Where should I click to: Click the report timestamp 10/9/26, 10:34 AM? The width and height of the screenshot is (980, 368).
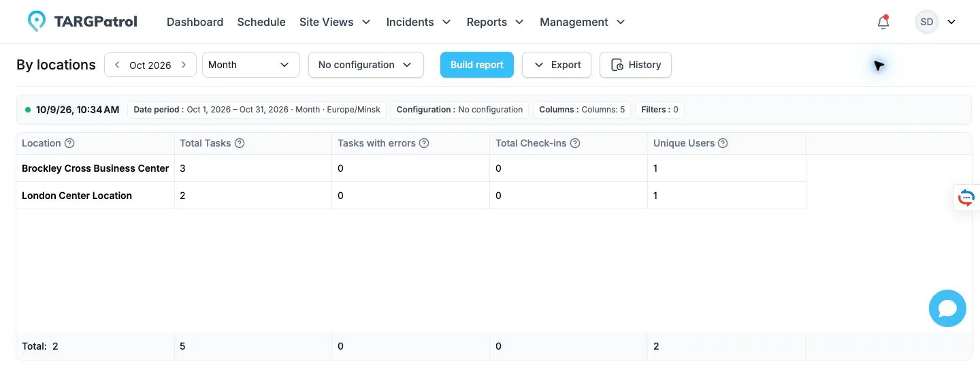[78, 109]
